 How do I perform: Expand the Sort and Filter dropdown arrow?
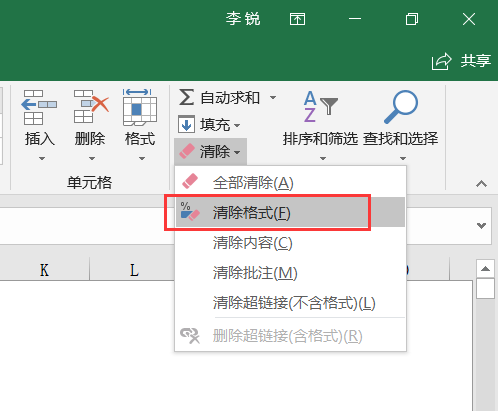point(323,158)
